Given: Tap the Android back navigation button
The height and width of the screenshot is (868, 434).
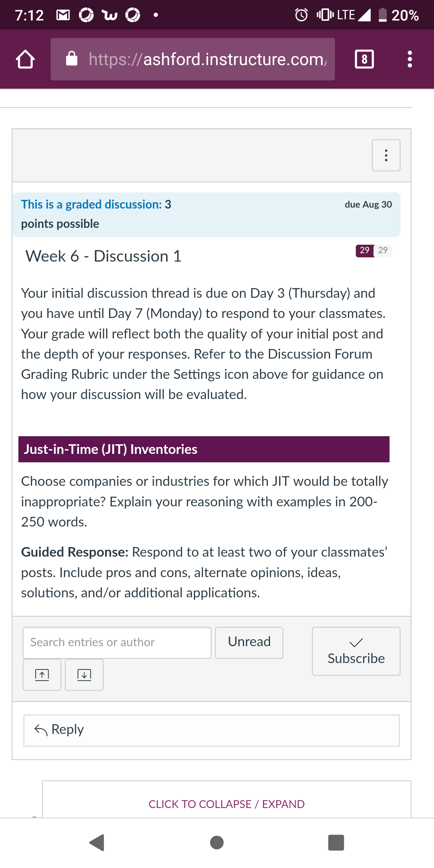Looking at the screenshot, I should coord(97,842).
